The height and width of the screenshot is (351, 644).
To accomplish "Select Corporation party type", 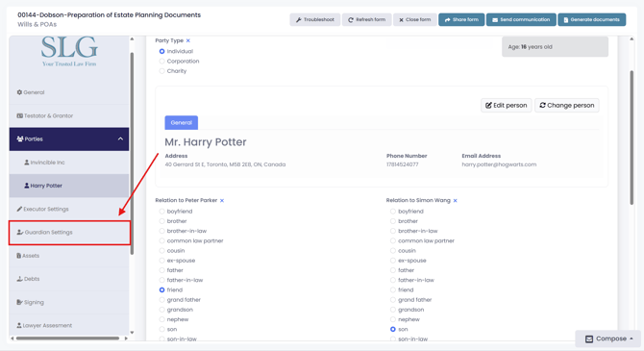I will click(x=161, y=62).
